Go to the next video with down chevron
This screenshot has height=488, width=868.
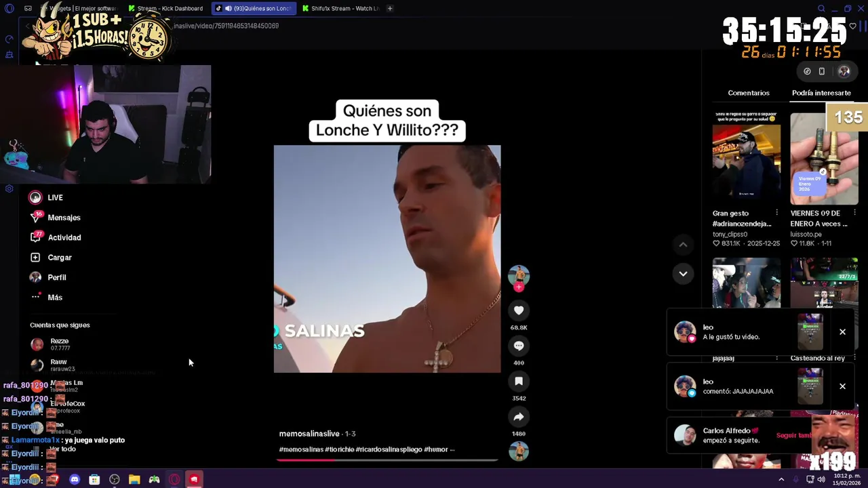tap(683, 274)
